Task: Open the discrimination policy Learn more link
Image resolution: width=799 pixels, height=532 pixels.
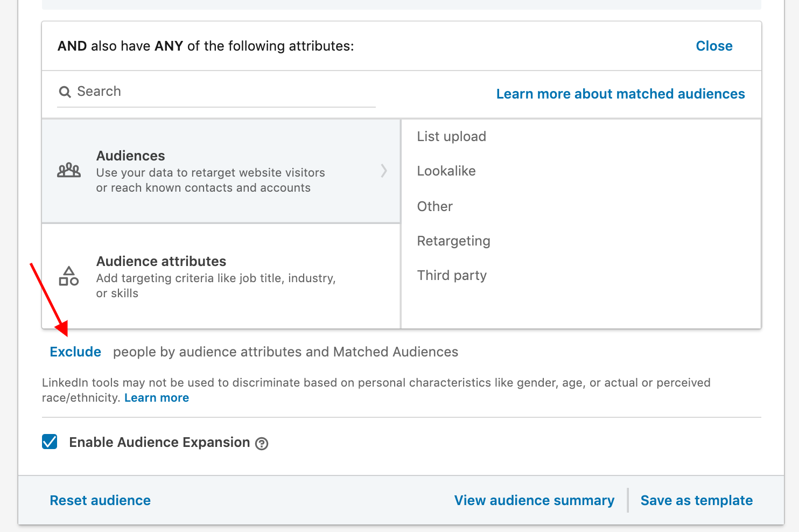Action: tap(157, 398)
